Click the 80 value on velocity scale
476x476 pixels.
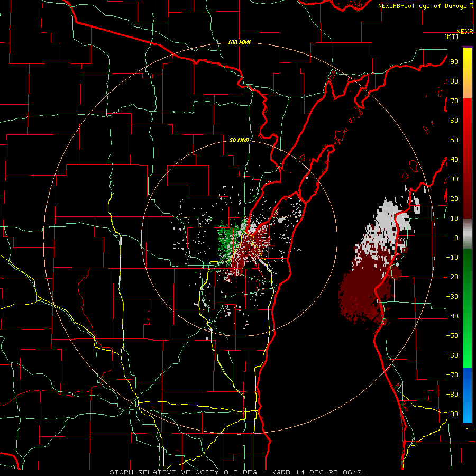(454, 81)
